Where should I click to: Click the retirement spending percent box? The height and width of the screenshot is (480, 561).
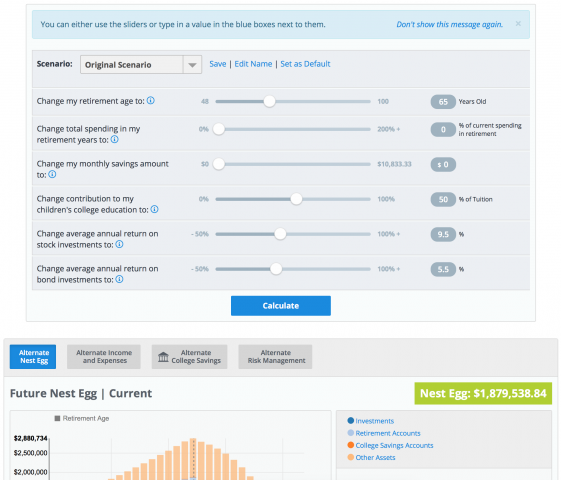click(x=443, y=129)
